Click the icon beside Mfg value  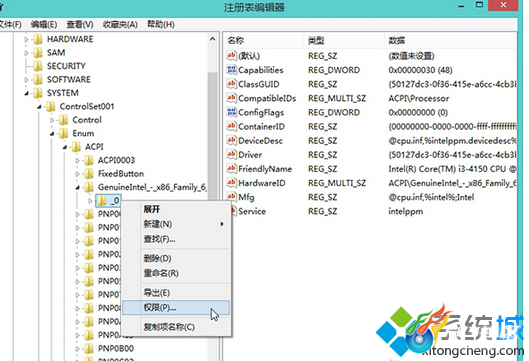coord(231,197)
